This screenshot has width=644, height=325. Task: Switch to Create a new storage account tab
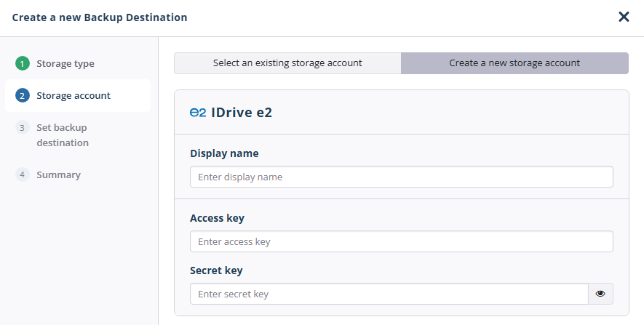click(x=514, y=63)
